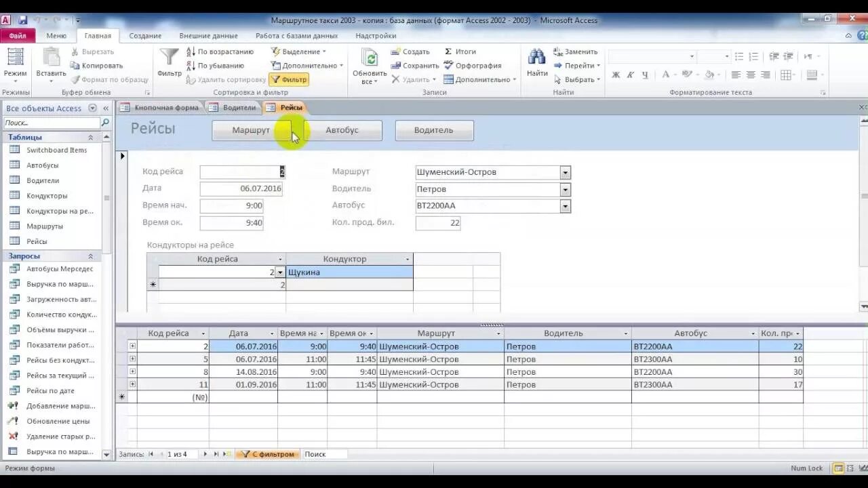Switch to Внешние данные ribbon tab

208,36
